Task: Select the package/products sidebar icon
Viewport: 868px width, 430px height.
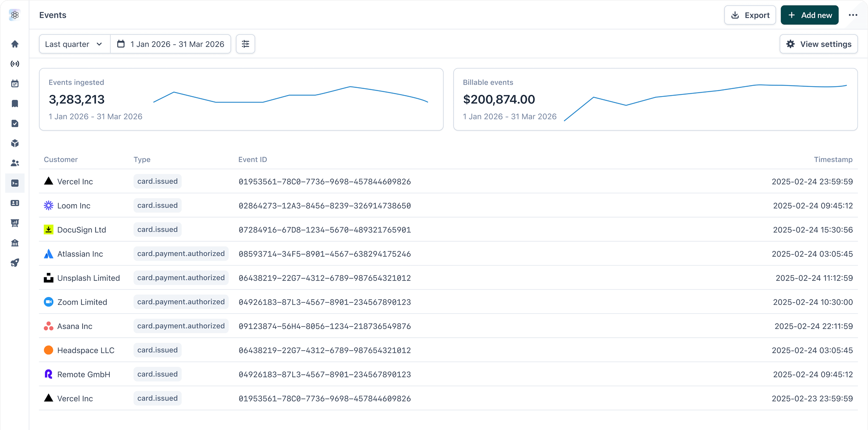Action: (15, 143)
